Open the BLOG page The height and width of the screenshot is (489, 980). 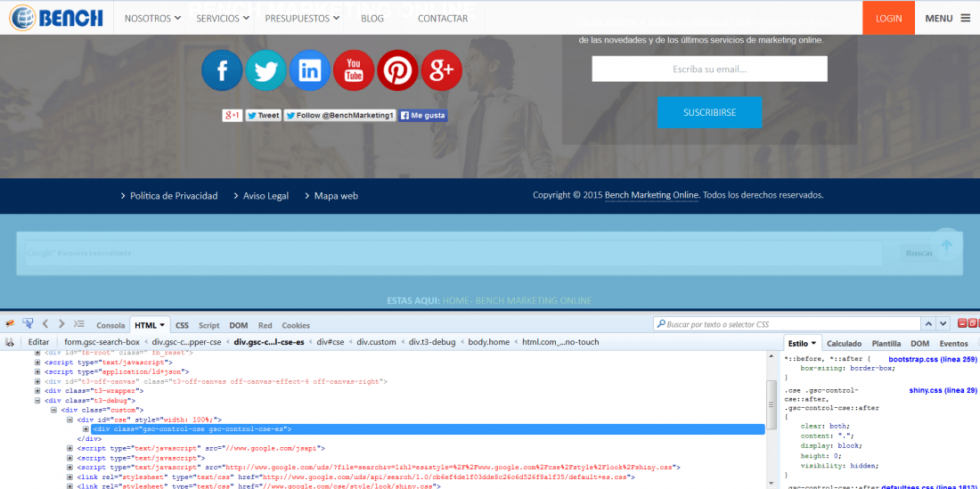pyautogui.click(x=372, y=18)
